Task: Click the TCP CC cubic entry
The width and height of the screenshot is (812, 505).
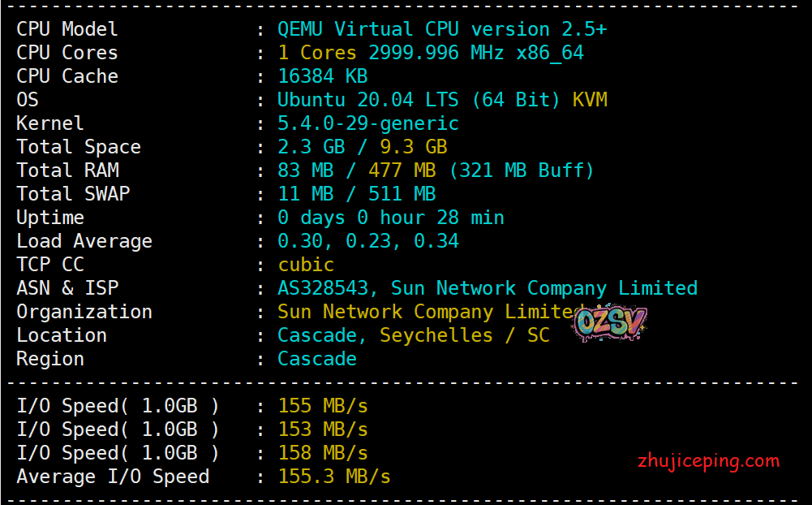Action: click(x=306, y=264)
